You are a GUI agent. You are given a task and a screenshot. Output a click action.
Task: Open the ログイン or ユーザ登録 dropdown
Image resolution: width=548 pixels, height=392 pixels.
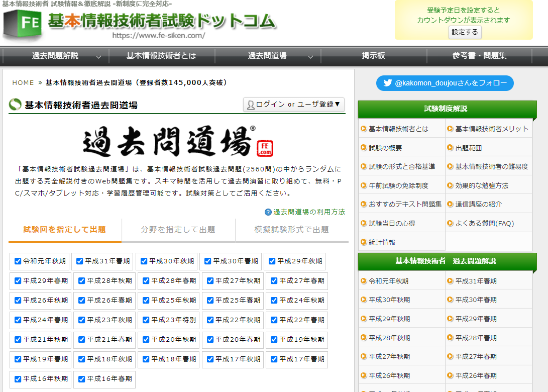[x=293, y=105]
